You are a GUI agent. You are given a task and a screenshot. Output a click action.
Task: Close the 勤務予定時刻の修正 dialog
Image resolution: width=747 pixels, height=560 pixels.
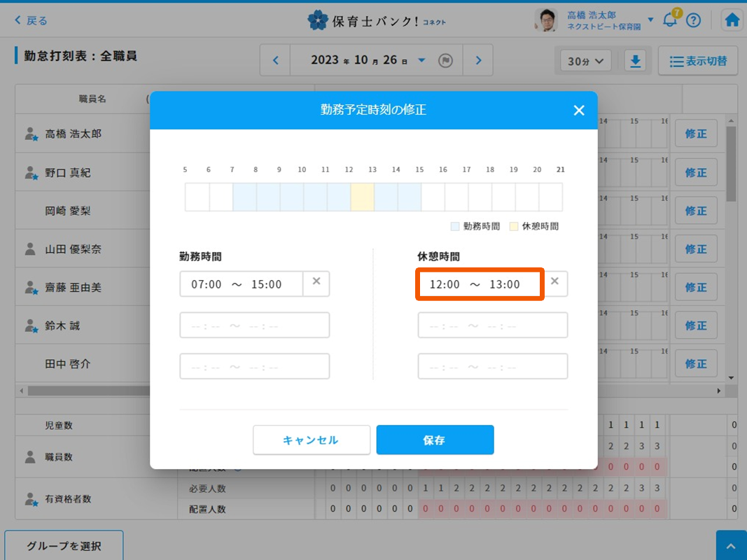pyautogui.click(x=578, y=110)
